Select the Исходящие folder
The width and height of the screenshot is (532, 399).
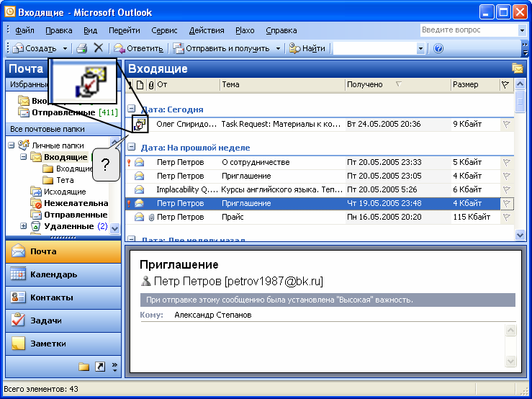pos(65,192)
